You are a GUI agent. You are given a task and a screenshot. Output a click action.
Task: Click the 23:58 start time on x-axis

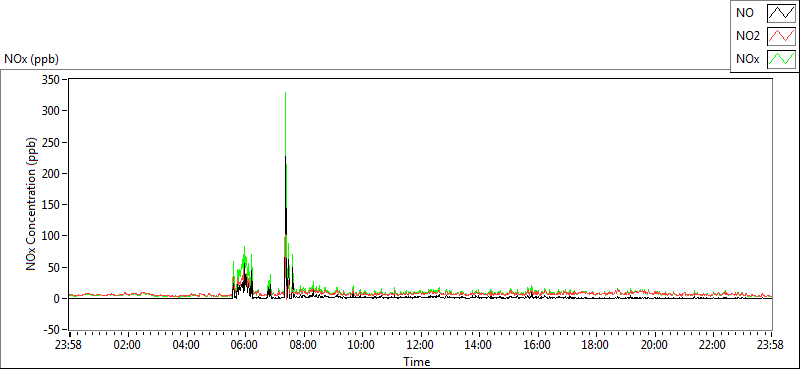coord(69,345)
